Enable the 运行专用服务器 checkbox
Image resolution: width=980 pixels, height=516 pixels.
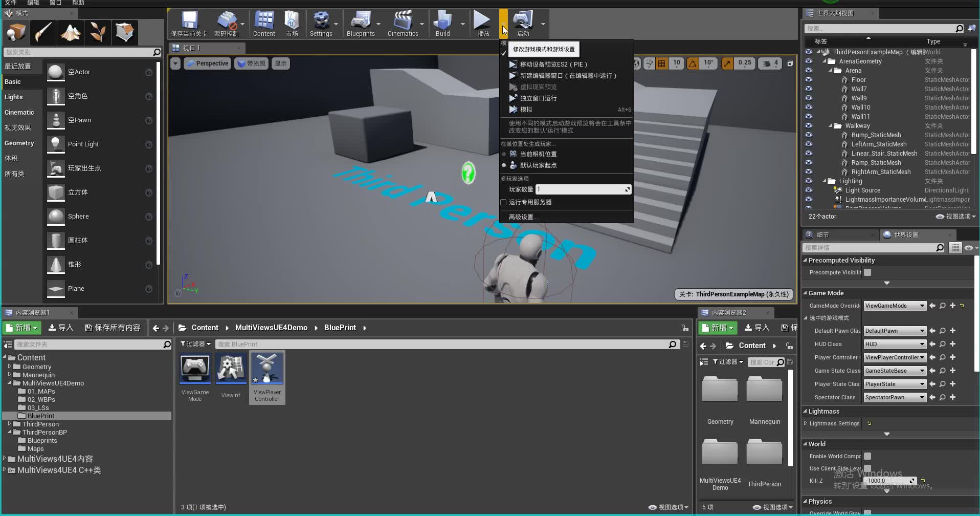point(503,202)
